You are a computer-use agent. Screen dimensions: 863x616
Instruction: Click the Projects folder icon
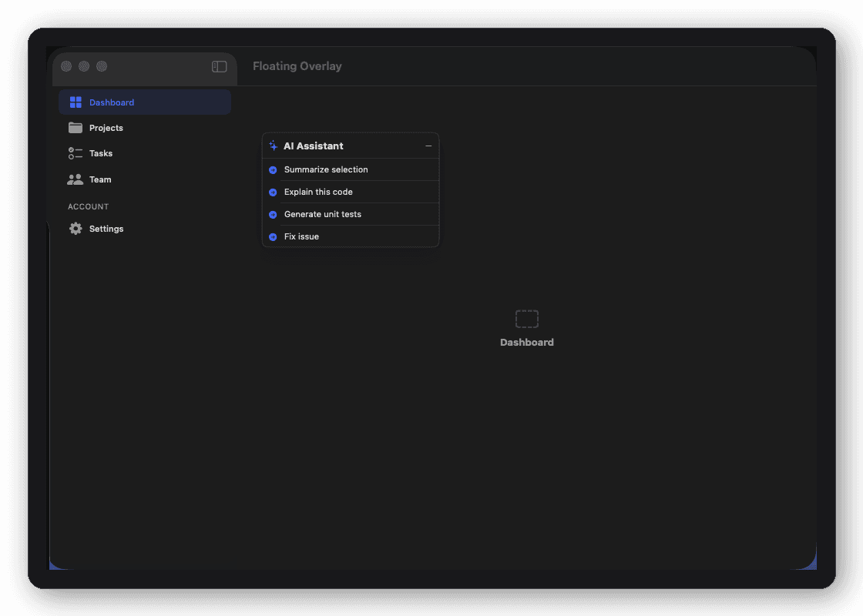[x=76, y=128]
